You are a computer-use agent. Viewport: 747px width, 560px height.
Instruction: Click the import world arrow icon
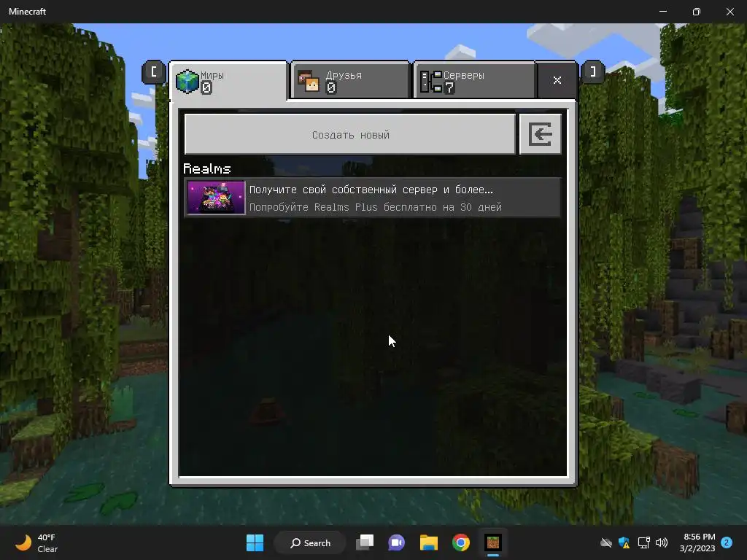541,135
